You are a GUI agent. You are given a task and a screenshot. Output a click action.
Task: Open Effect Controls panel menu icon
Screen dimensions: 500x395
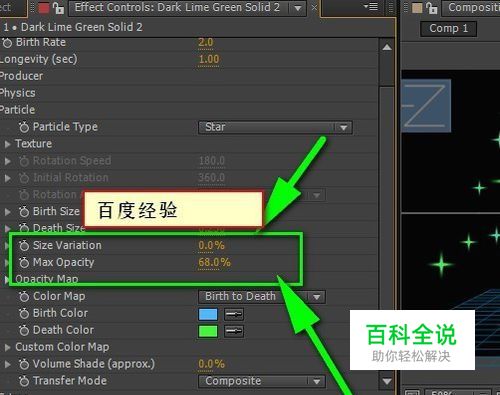[x=371, y=7]
